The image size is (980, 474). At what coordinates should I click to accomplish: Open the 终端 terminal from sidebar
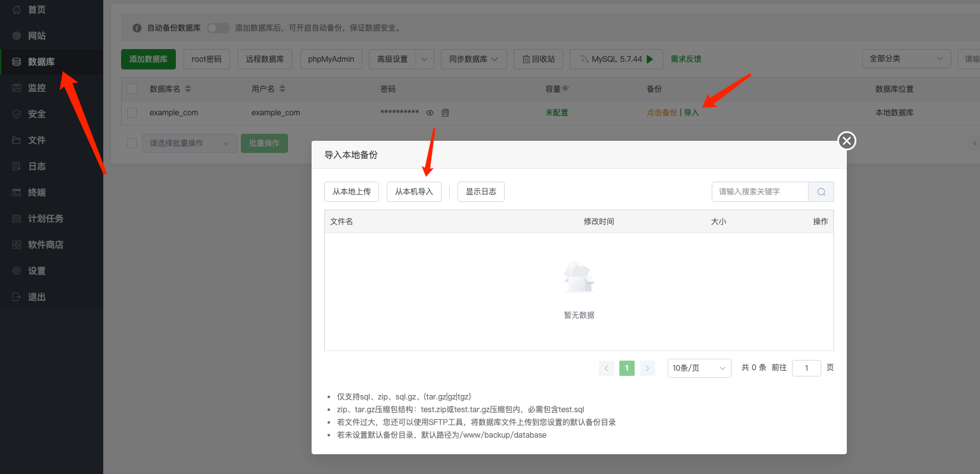36,192
